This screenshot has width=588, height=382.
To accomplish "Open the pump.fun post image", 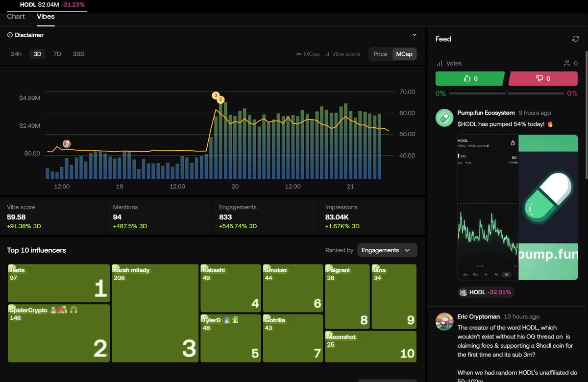I will coord(517,207).
